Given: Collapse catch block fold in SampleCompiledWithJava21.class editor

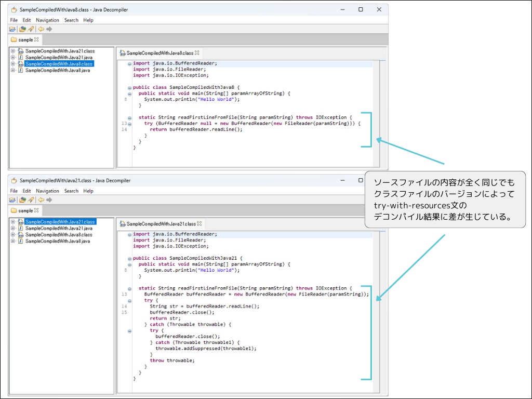Looking at the screenshot, I should (129, 330).
